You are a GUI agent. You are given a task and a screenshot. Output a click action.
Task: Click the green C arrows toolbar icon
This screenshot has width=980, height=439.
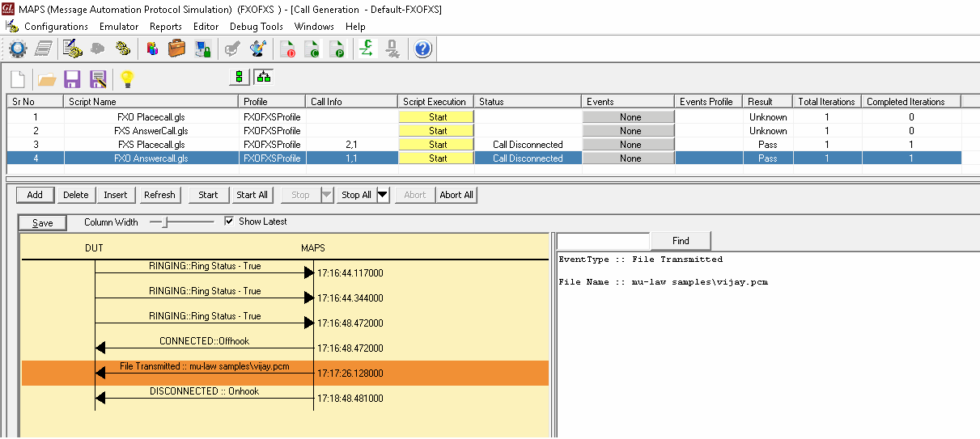click(367, 49)
